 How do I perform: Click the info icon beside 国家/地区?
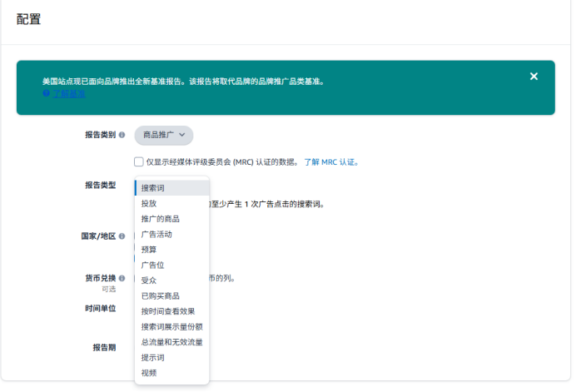(122, 236)
